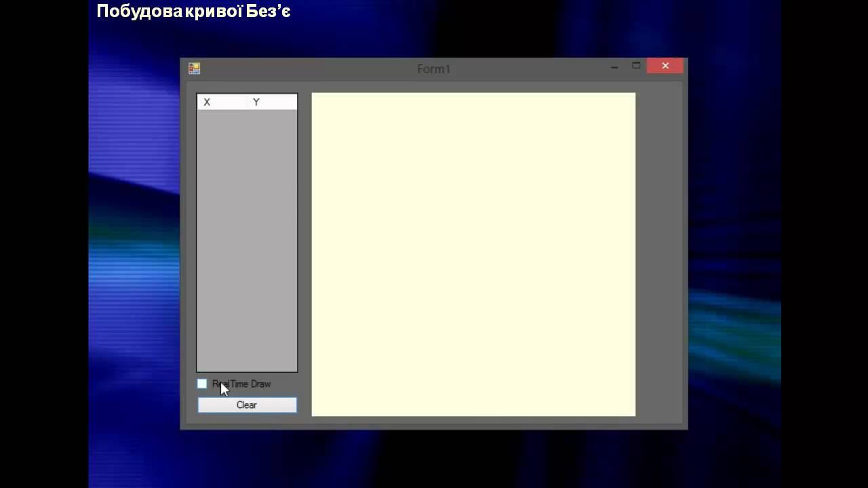Maximize the Form1 window
Image resolution: width=868 pixels, height=488 pixels.
tap(636, 66)
